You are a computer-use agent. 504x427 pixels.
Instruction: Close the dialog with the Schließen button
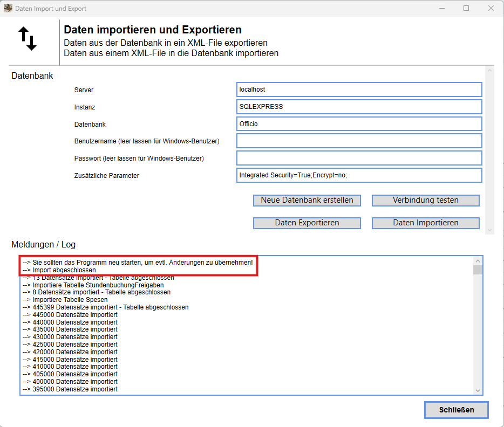coord(456,410)
